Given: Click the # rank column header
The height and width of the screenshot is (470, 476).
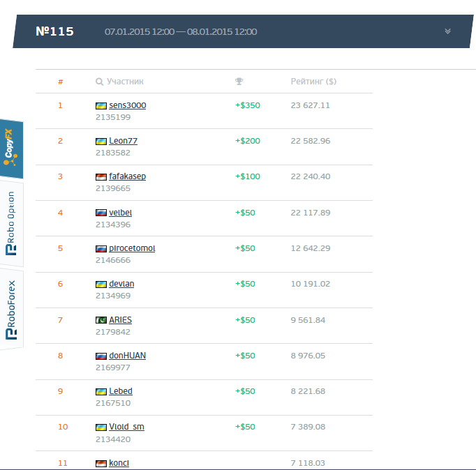Looking at the screenshot, I should pos(60,82).
